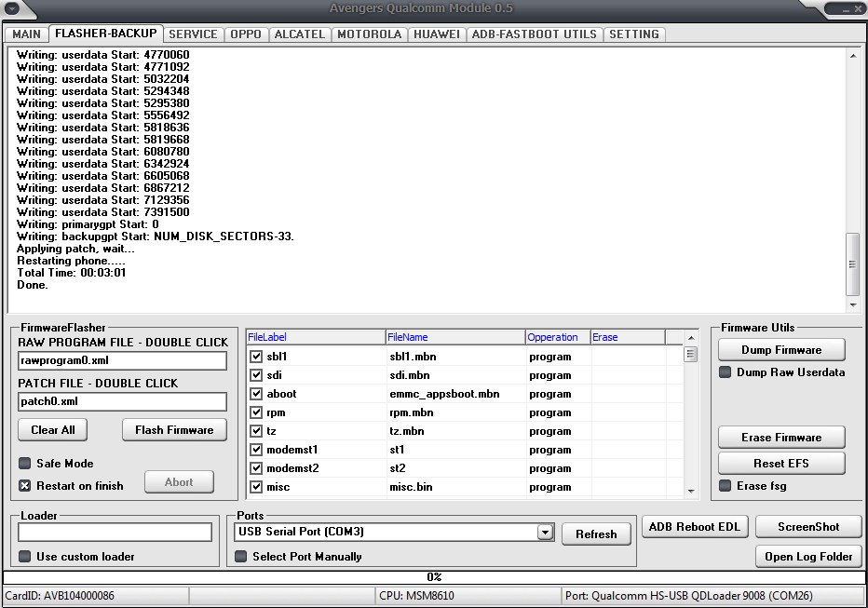Click the Flash Firmware button
868x608 pixels.
click(174, 430)
